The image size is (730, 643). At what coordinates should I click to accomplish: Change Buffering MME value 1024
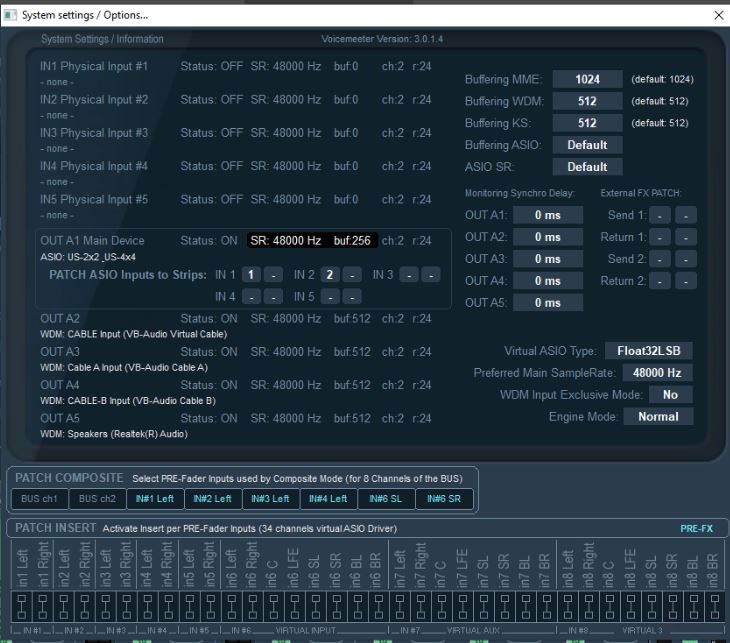(x=587, y=79)
